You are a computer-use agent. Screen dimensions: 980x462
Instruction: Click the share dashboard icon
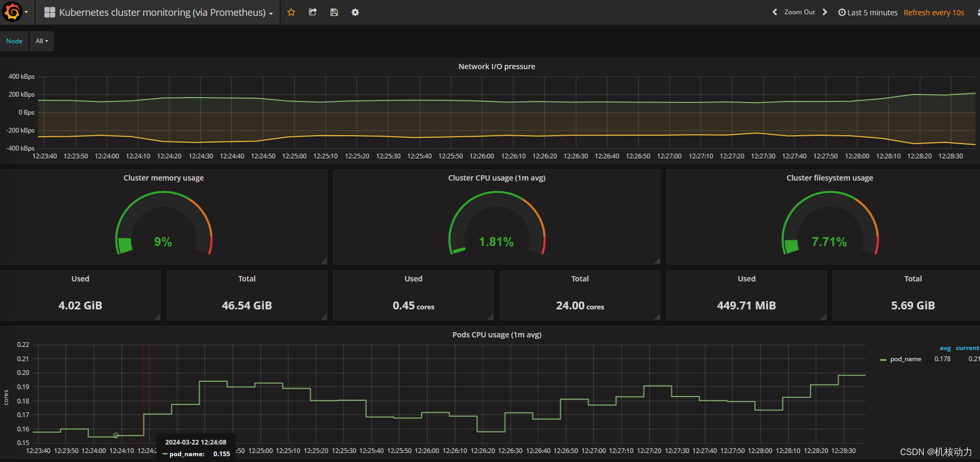pyautogui.click(x=313, y=12)
